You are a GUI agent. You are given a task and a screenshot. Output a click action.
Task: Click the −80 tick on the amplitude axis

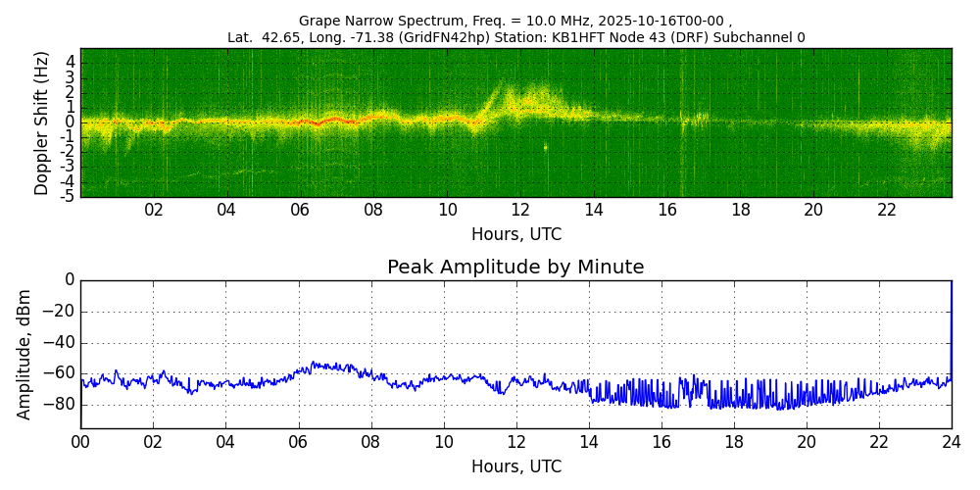[x=61, y=405]
